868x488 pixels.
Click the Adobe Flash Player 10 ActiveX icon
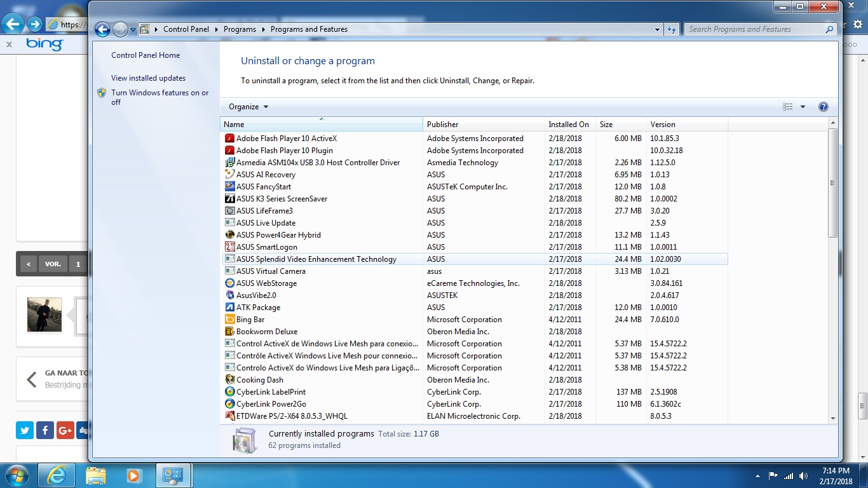tap(230, 139)
